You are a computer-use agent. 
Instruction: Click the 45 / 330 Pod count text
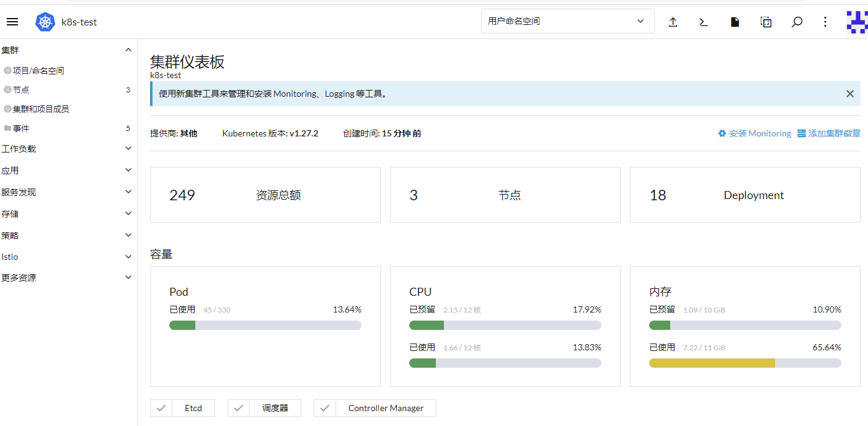tap(217, 310)
